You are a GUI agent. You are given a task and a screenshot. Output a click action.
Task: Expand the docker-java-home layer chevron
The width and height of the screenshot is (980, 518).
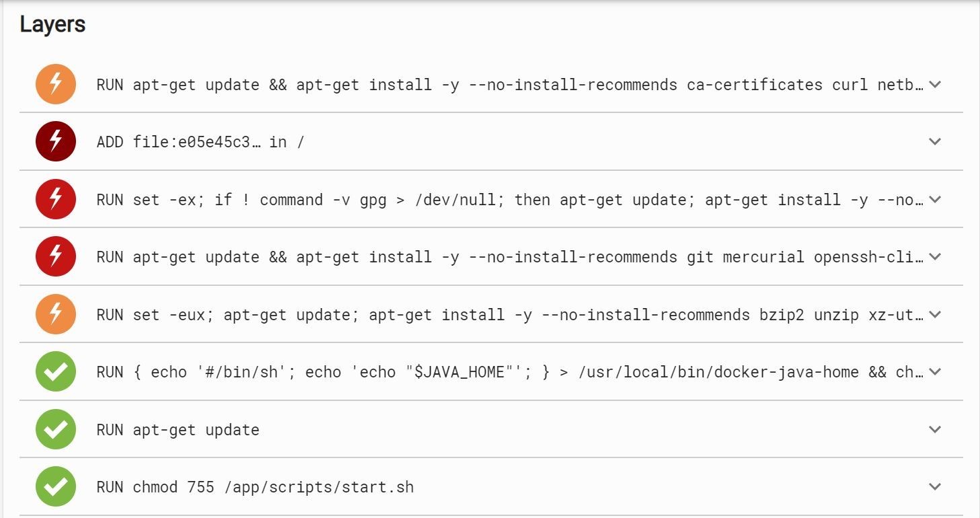pos(935,372)
